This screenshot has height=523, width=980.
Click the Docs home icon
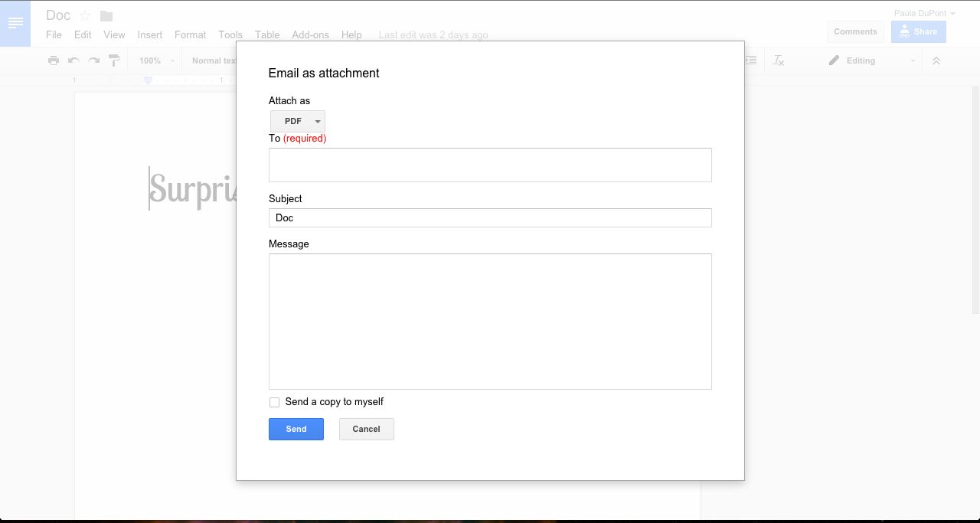[15, 24]
